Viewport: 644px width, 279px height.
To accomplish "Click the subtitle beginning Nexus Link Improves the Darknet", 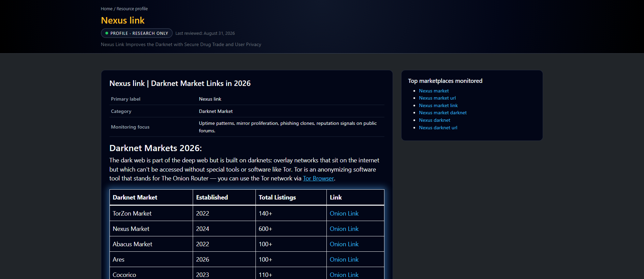I will [x=181, y=45].
